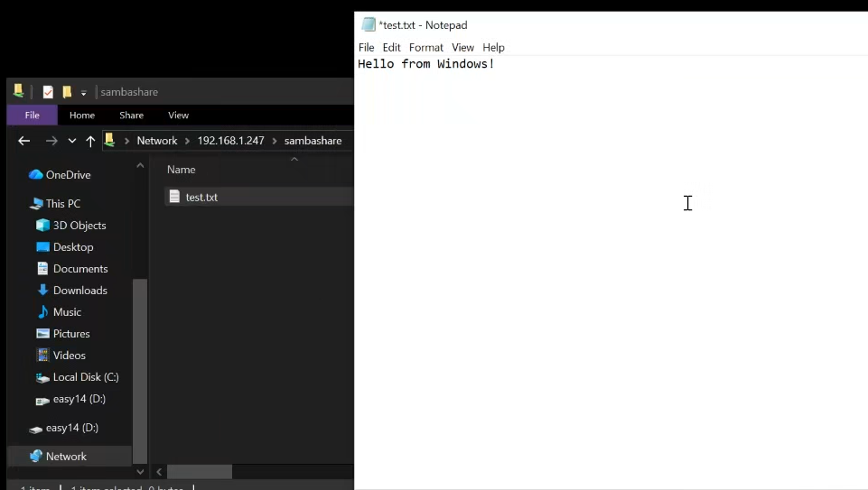The height and width of the screenshot is (490, 868).
Task: Open the Edit menu in Notepad
Action: [x=391, y=48]
